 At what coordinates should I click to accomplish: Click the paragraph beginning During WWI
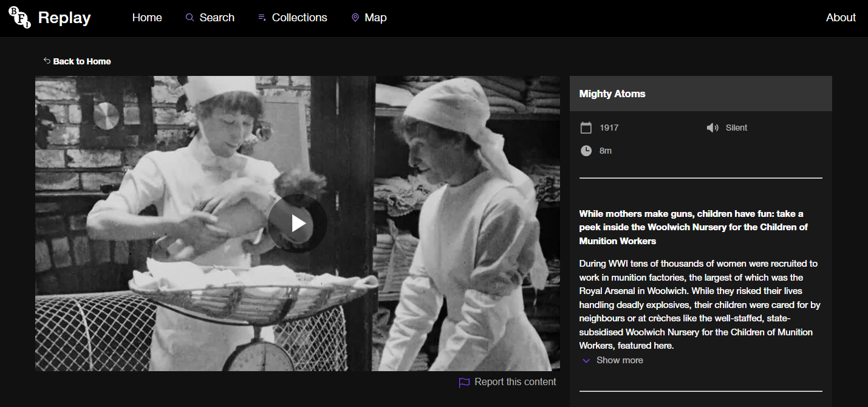[700, 304]
